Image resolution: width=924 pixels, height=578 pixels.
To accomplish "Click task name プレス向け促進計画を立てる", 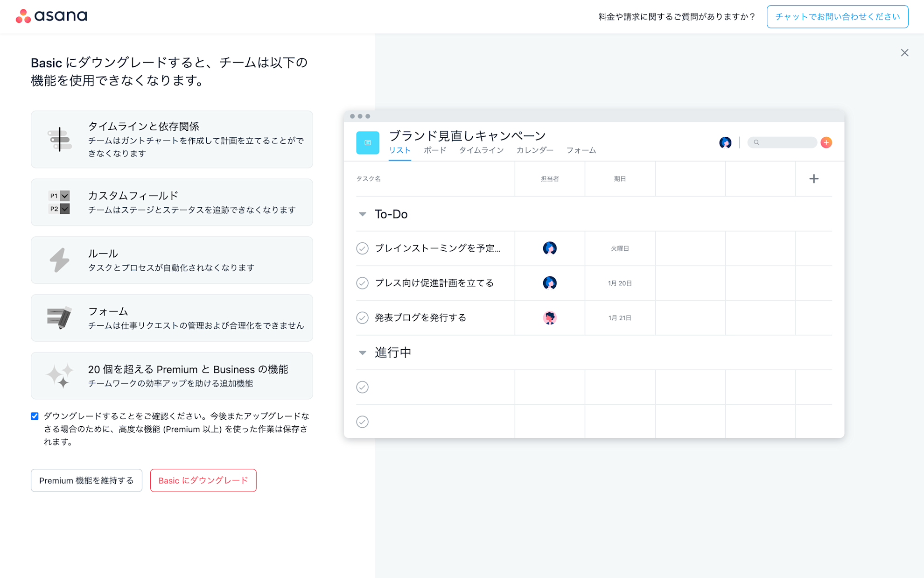I will (x=434, y=283).
